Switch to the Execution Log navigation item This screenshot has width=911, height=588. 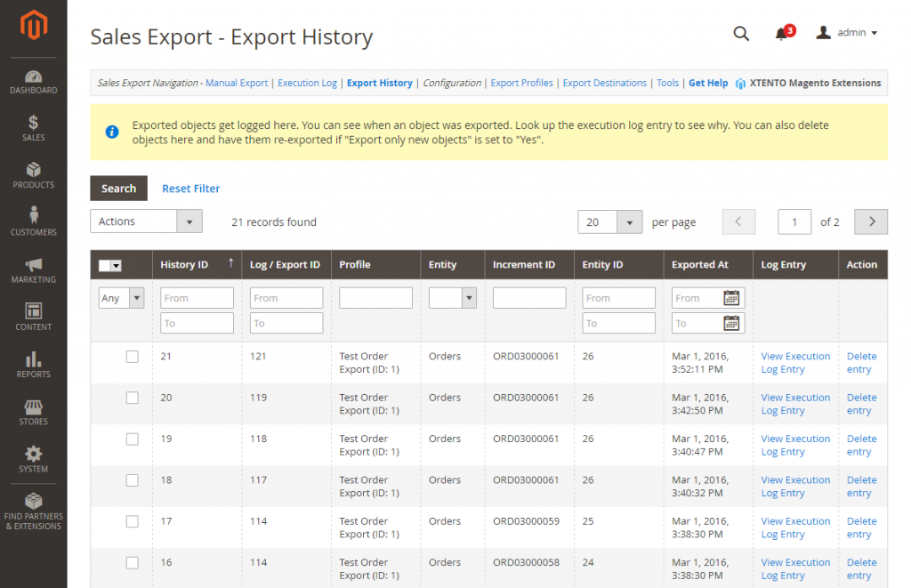(307, 82)
